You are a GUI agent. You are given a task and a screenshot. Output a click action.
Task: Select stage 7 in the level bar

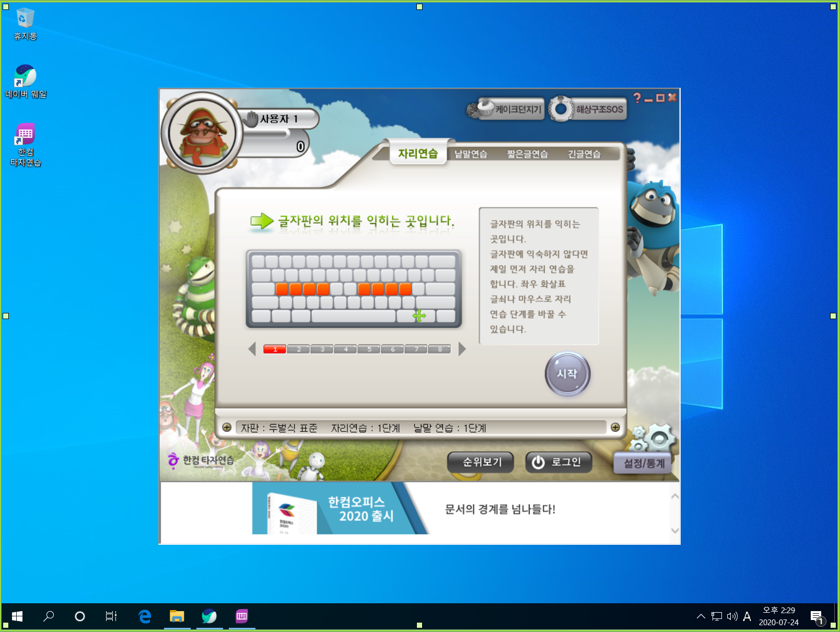[416, 349]
